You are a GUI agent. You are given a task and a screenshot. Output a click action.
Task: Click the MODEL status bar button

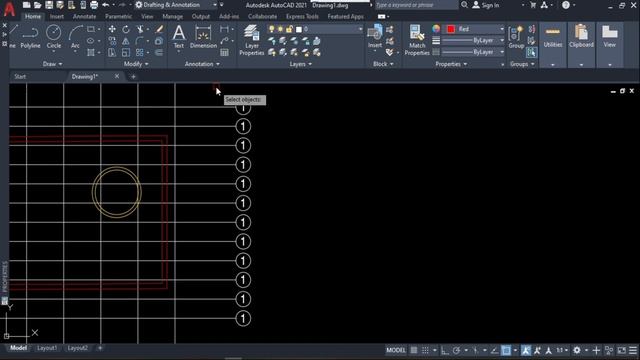click(x=396, y=350)
